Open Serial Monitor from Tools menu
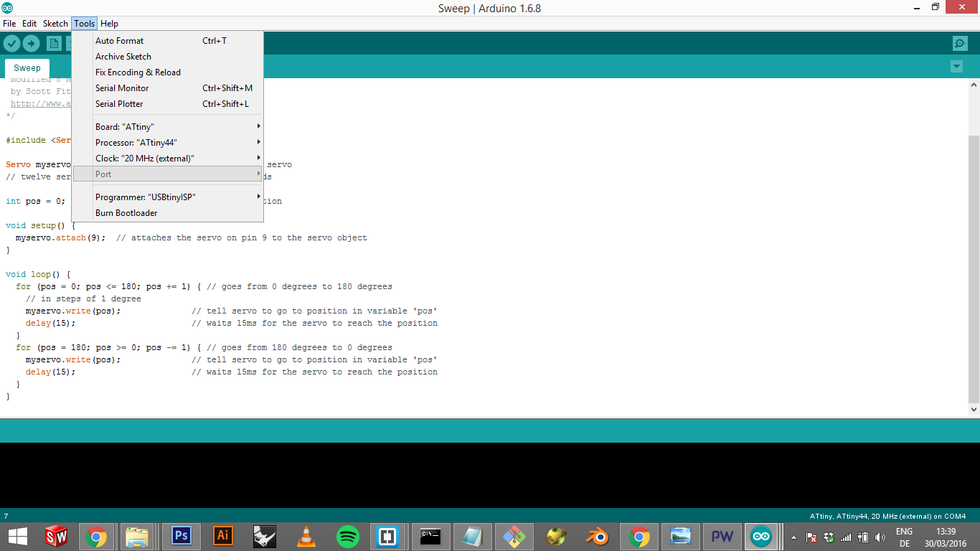The height and width of the screenshot is (551, 980). pos(168,88)
